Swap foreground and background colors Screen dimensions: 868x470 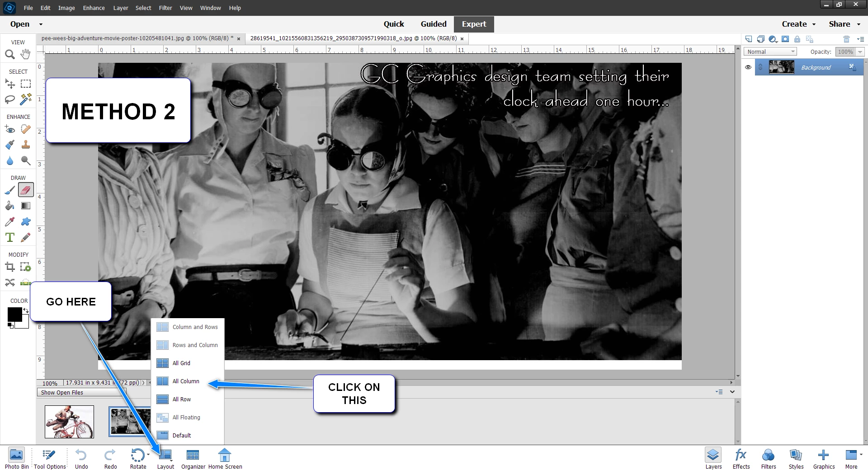[x=26, y=310]
